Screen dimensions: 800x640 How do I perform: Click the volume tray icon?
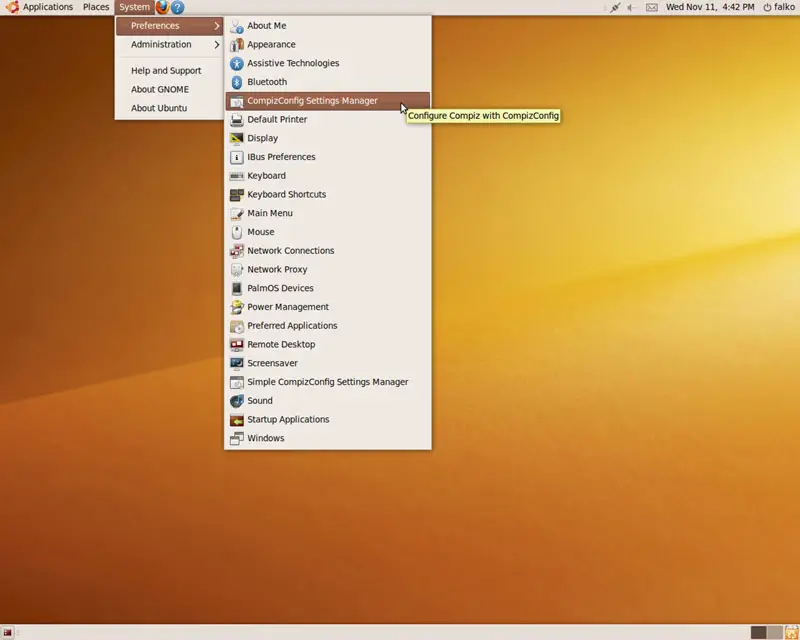[x=632, y=7]
